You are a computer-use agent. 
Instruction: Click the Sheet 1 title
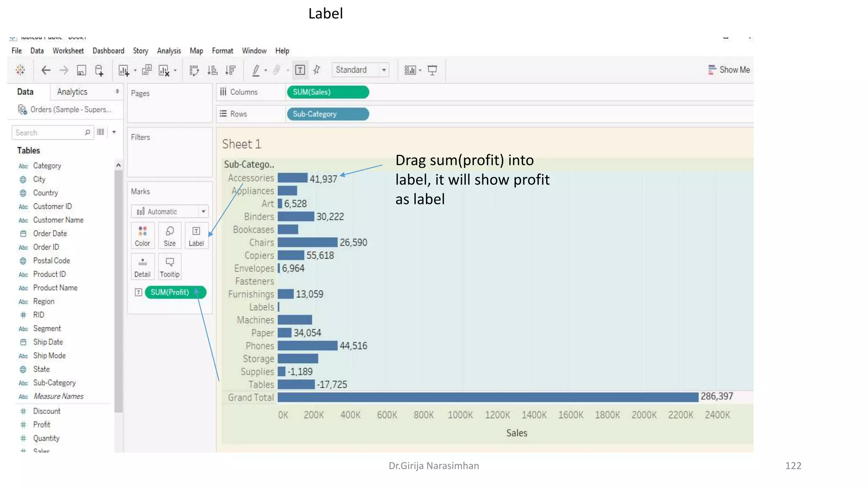click(242, 144)
